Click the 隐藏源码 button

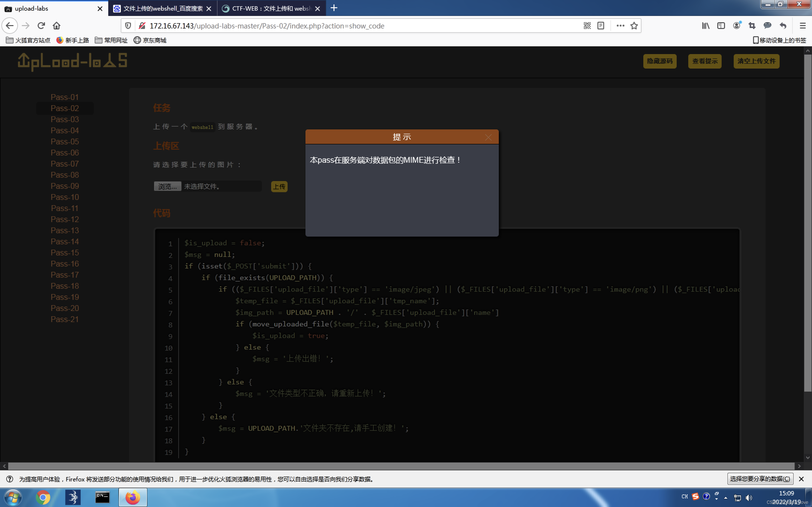coord(659,61)
